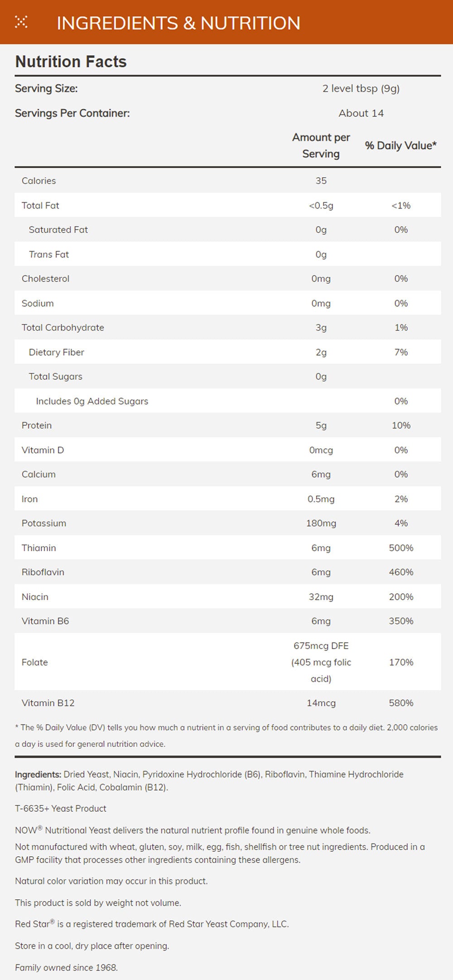This screenshot has width=453, height=980.
Task: Select the Serving Size label
Action: (46, 88)
